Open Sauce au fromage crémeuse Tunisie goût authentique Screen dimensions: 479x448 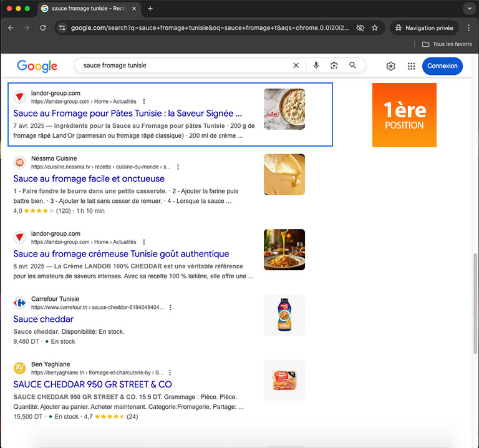121,254
